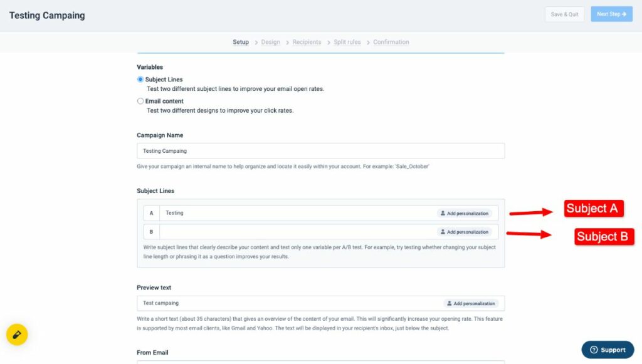
Task: Click the yellow pencil edit icon
Action: (17, 335)
